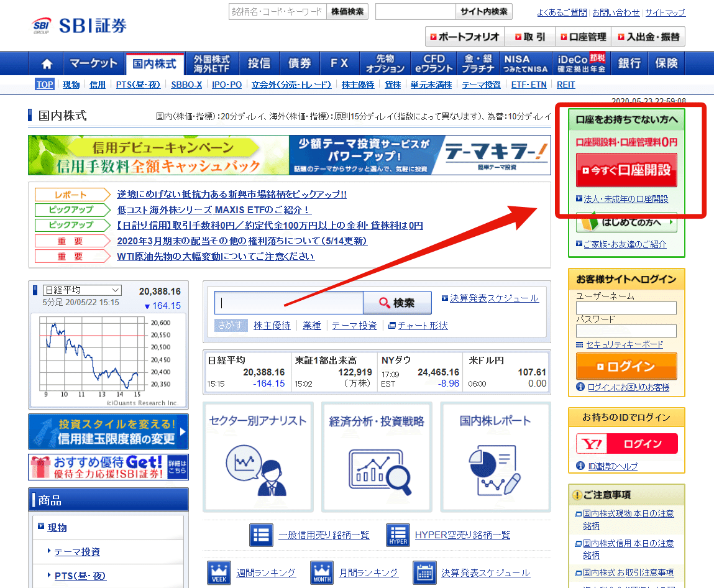
Task: Open ID連携のヘルプ link
Action: point(613,466)
